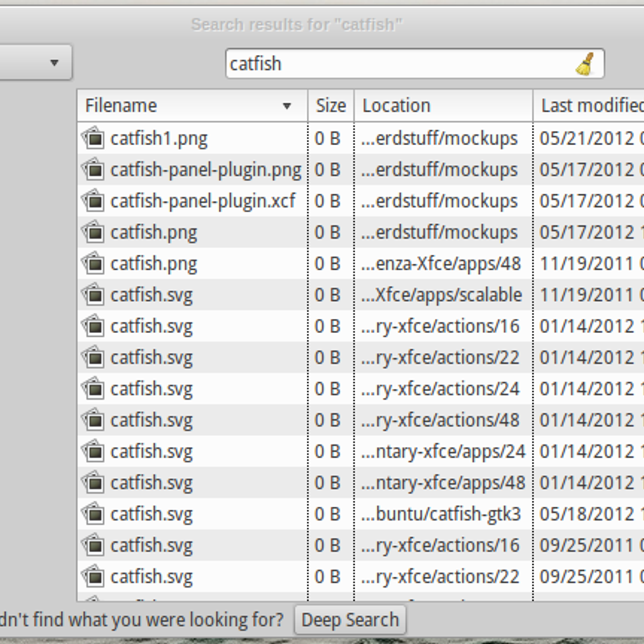The image size is (644, 644).
Task: Sort results by the Location column header
Action: pos(444,106)
